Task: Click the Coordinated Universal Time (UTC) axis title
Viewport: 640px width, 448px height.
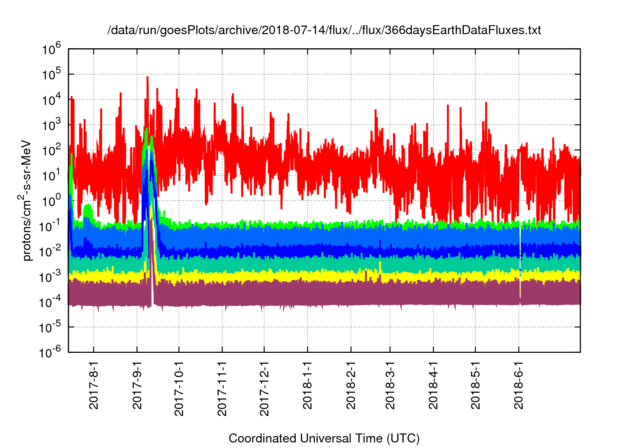Action: (x=325, y=438)
